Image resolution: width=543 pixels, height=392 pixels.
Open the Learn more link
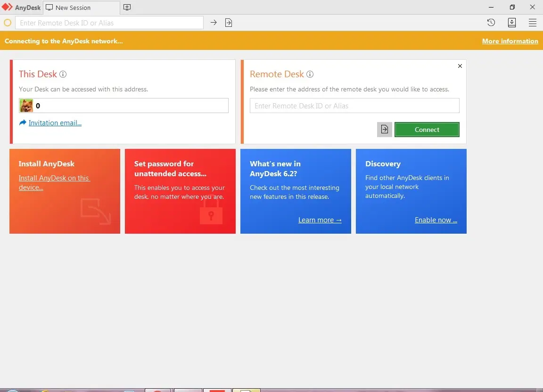[320, 220]
